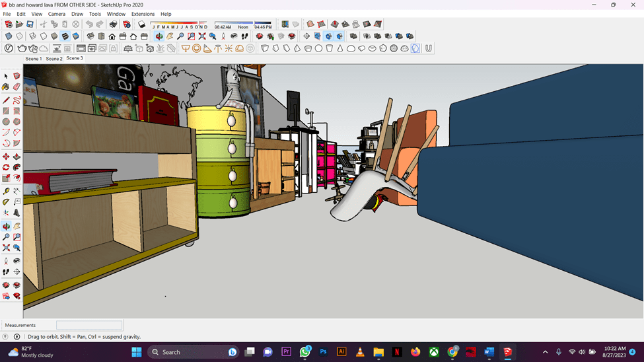Toggle Shaded With Textures style

[65, 36]
